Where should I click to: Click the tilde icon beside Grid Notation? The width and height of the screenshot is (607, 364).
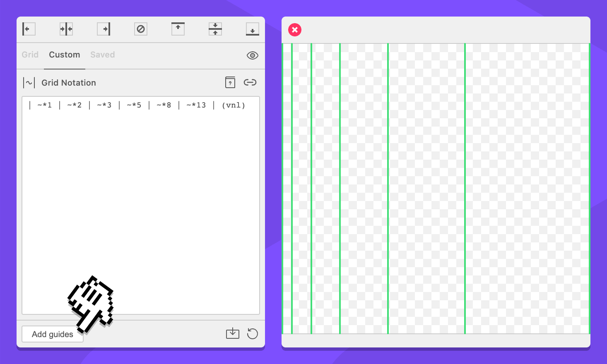tap(29, 83)
